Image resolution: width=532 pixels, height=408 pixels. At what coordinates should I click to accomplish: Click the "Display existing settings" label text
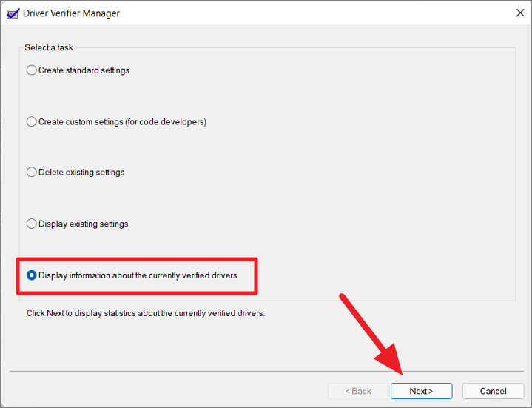tap(83, 224)
